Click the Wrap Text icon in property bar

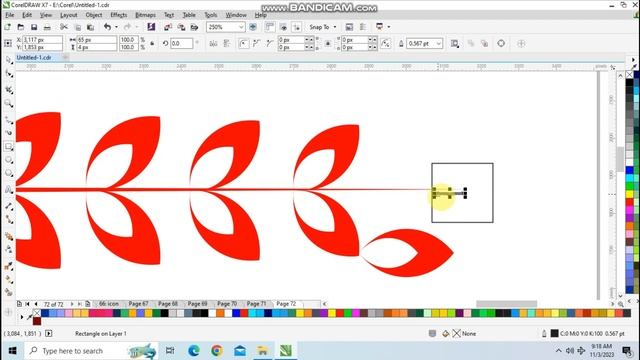click(x=454, y=43)
